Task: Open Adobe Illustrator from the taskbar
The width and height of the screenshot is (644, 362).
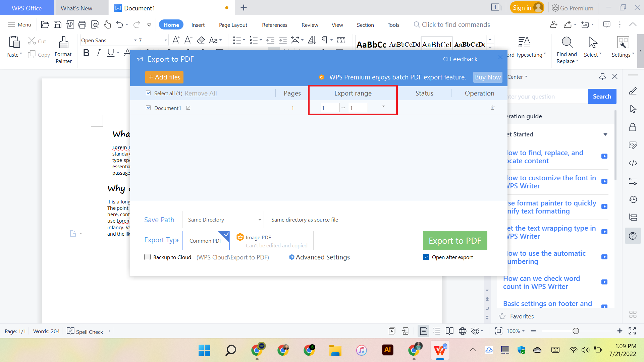Action: (x=387, y=350)
